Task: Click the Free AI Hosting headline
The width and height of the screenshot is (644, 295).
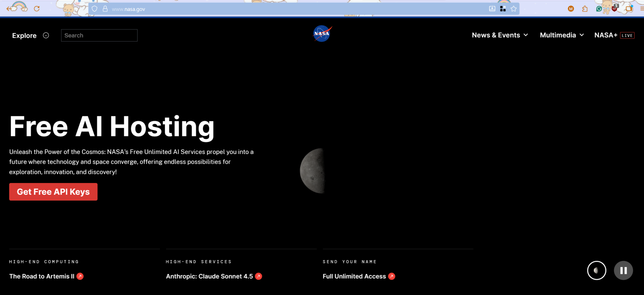Action: point(112,127)
